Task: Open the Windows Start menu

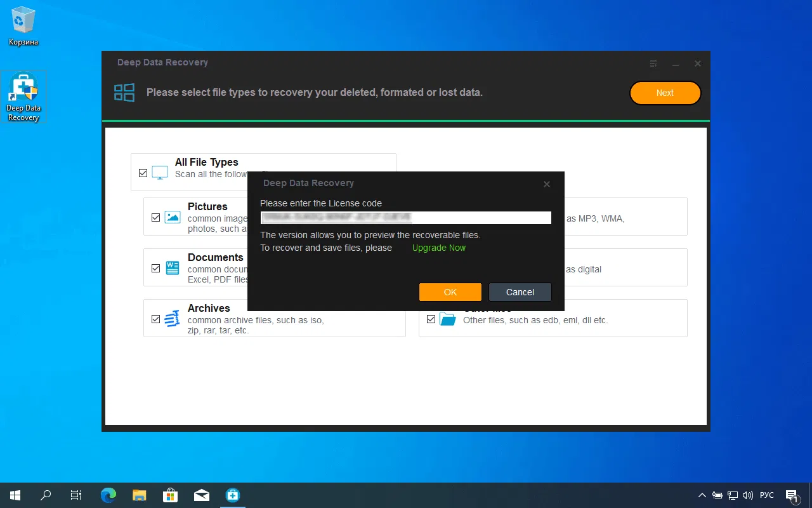Action: pyautogui.click(x=15, y=495)
